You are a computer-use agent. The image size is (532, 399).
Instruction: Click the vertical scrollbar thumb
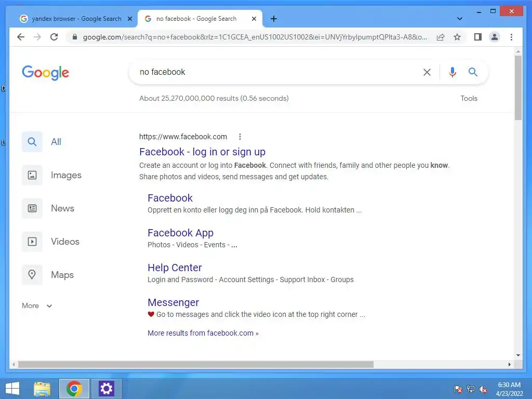tap(518, 87)
